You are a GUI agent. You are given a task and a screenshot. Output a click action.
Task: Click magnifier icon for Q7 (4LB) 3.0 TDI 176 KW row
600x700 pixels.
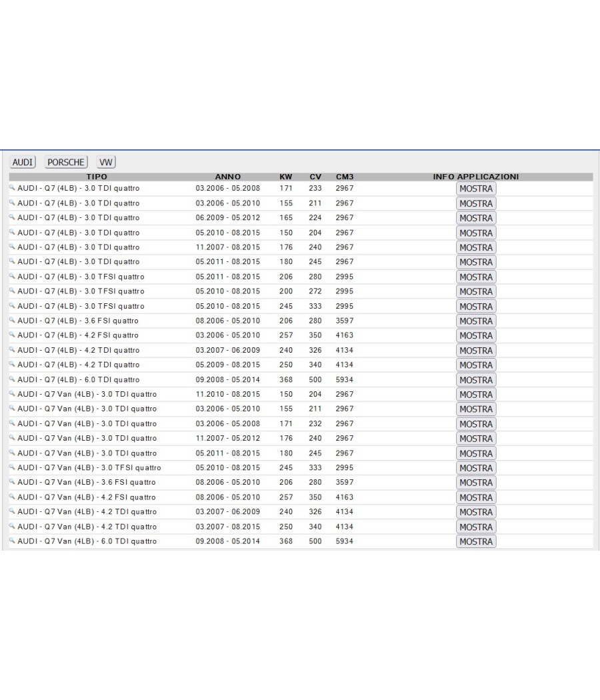pos(12,247)
